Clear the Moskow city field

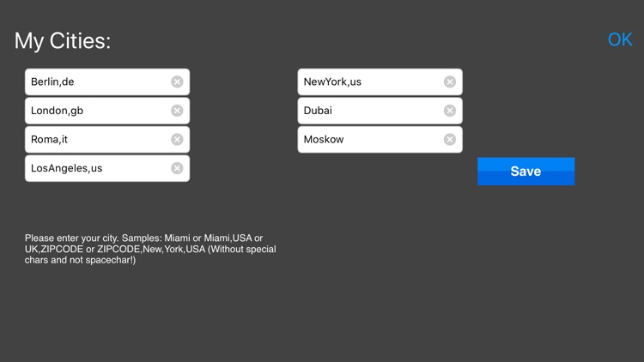[450, 139]
